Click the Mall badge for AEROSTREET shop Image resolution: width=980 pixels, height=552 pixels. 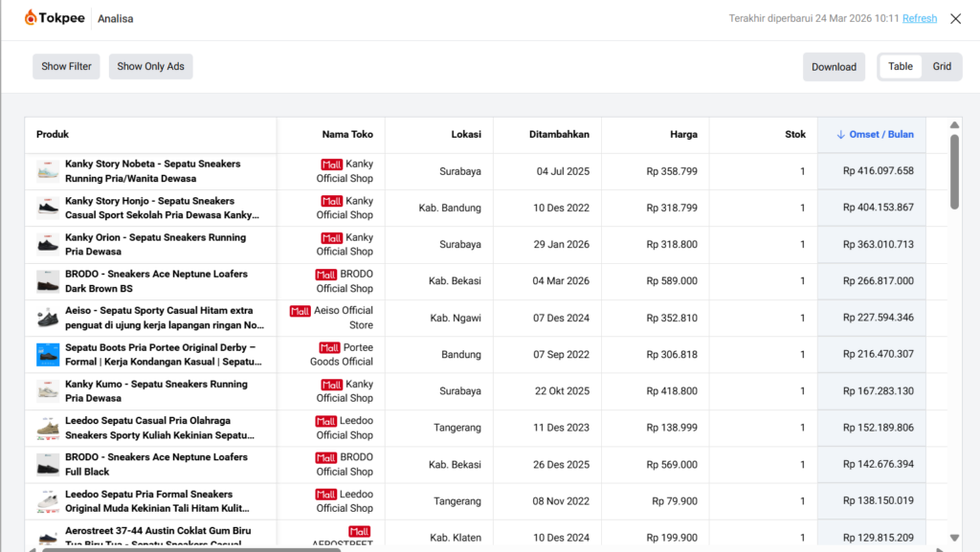coord(359,531)
